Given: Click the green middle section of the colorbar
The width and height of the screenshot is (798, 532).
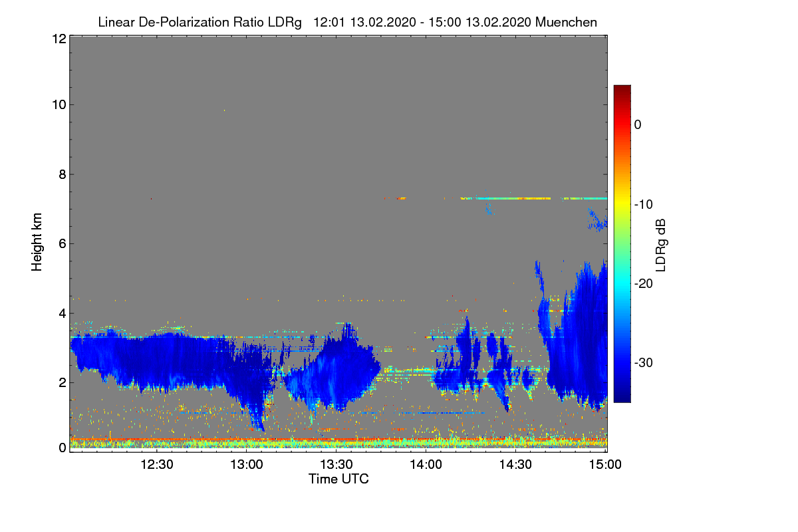Looking at the screenshot, I should (x=622, y=243).
